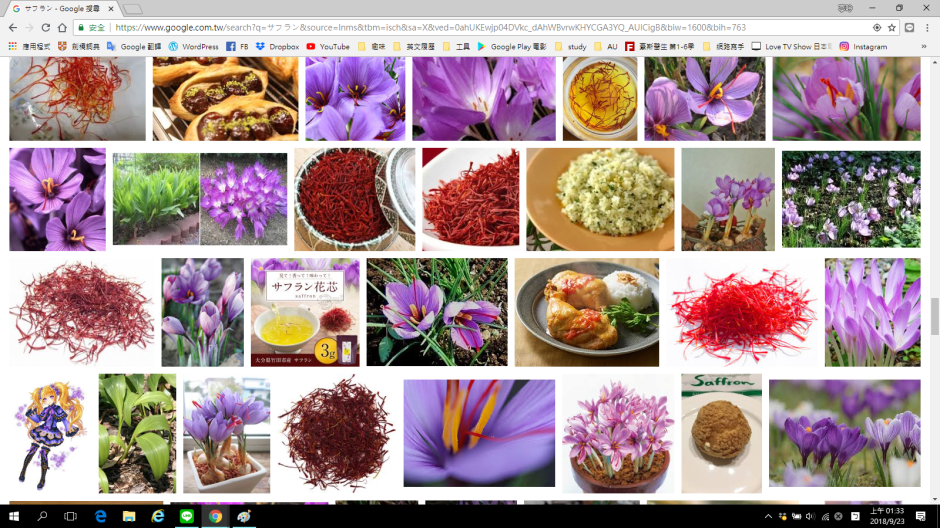The width and height of the screenshot is (940, 528).
Task: Click the browser forward arrow
Action: point(29,28)
